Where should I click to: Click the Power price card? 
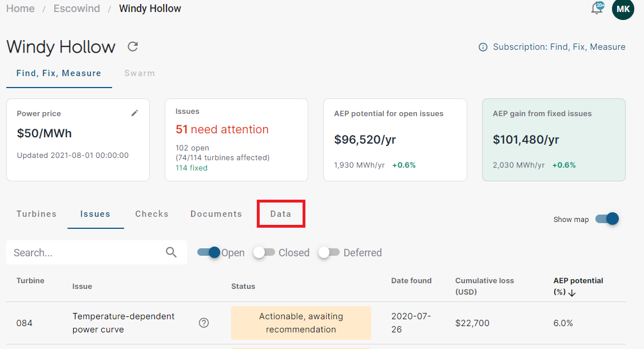point(78,140)
